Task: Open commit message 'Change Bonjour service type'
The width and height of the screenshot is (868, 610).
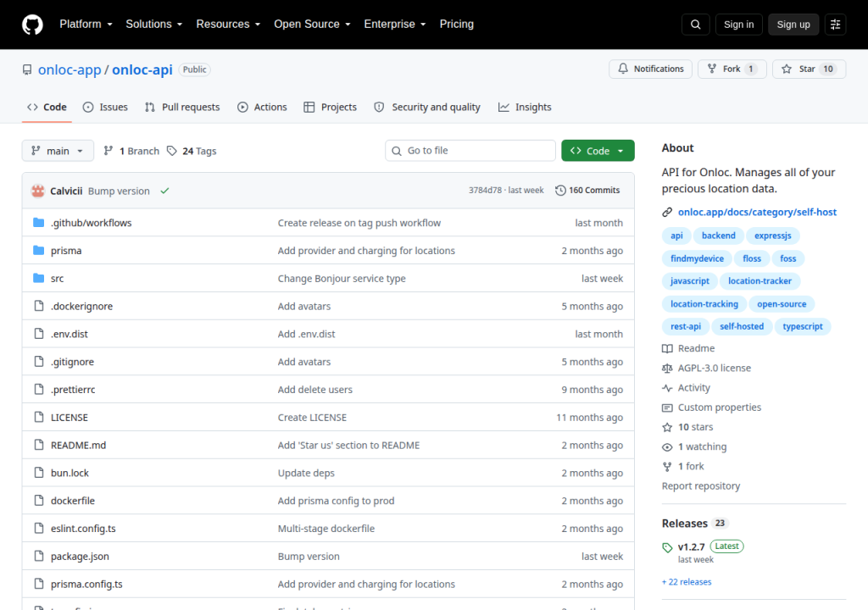Action: click(342, 279)
